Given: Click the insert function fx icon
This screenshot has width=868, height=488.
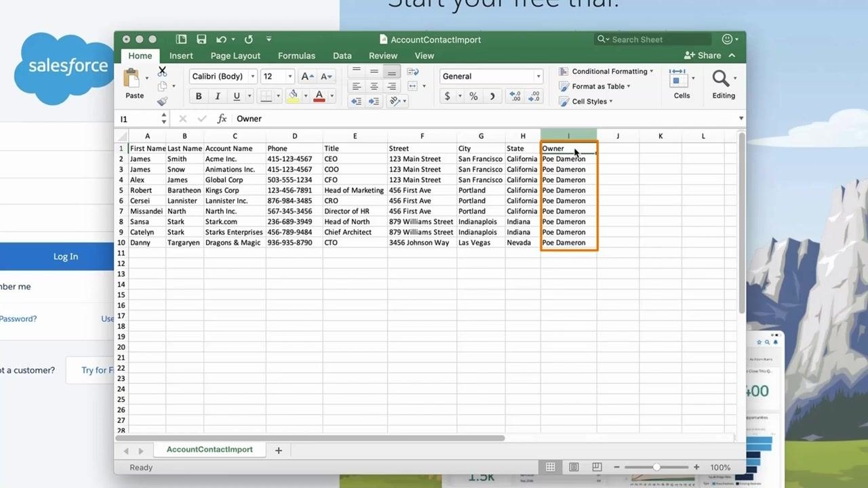Looking at the screenshot, I should [222, 119].
